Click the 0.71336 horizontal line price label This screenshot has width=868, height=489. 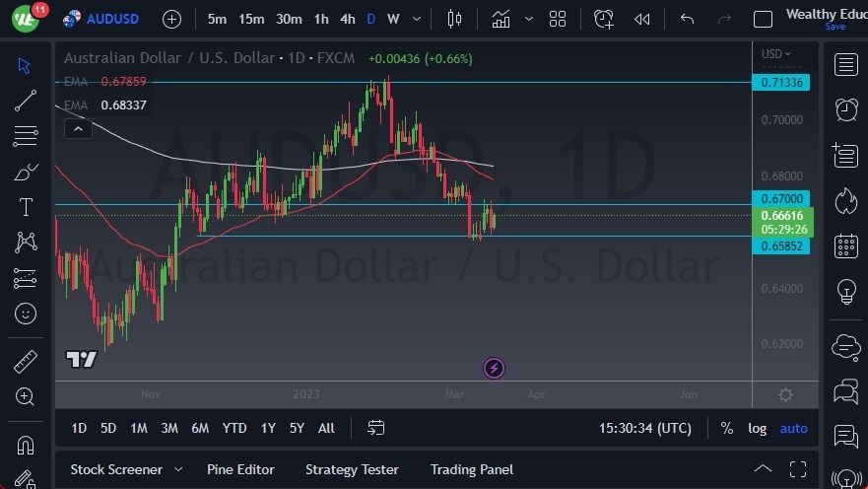point(781,83)
